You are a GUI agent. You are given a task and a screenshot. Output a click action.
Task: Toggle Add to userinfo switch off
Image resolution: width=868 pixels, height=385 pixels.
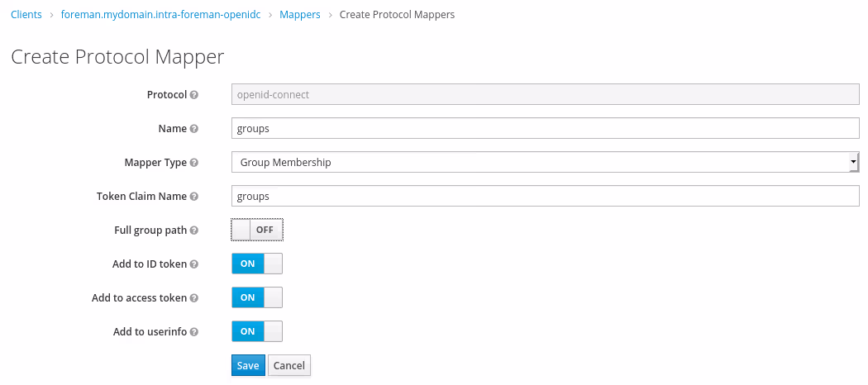pos(257,331)
